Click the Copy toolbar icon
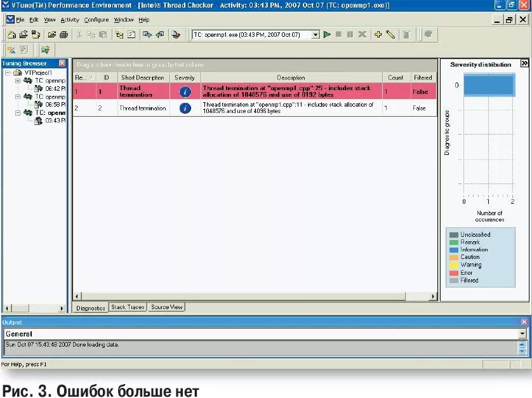This screenshot has width=532, height=398. click(91, 35)
